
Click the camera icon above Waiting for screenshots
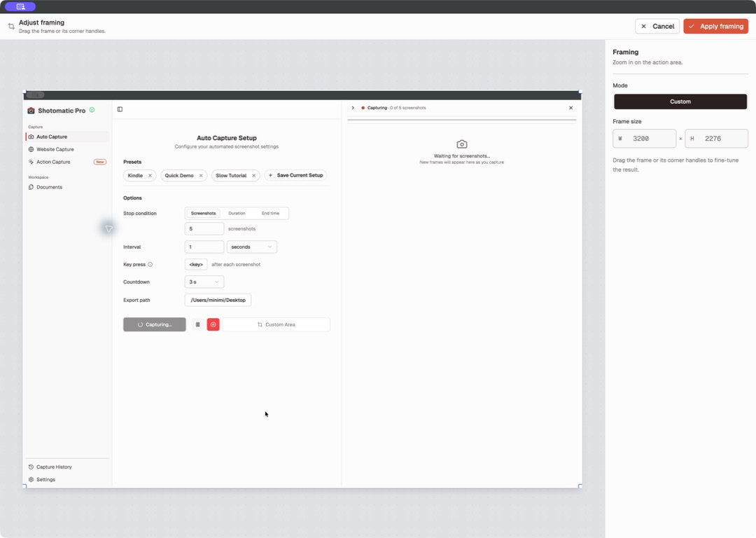coord(462,144)
